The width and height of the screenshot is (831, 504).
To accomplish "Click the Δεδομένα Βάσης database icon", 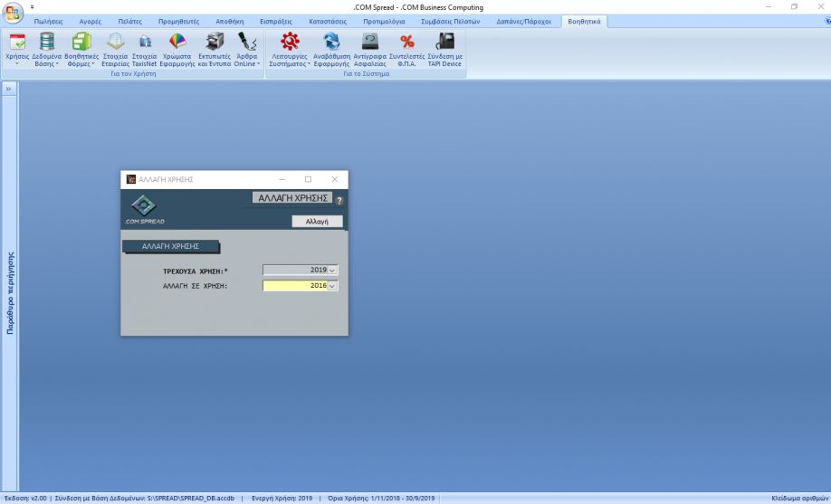I will (x=47, y=42).
